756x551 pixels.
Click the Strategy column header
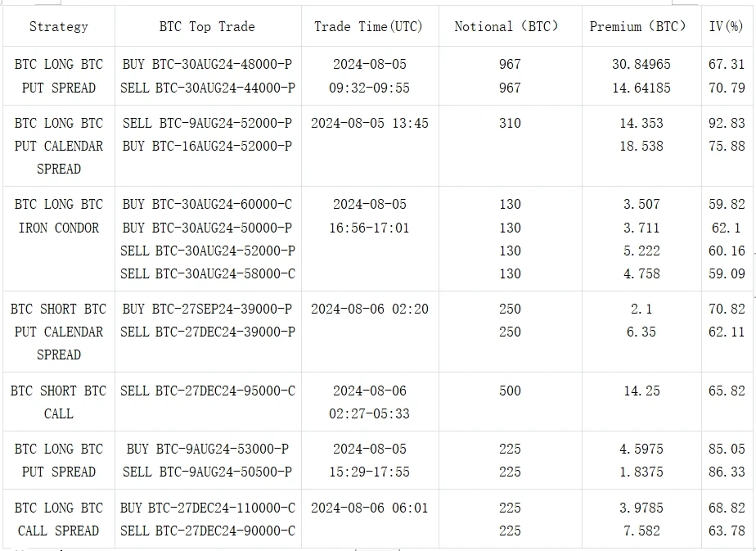click(x=58, y=27)
